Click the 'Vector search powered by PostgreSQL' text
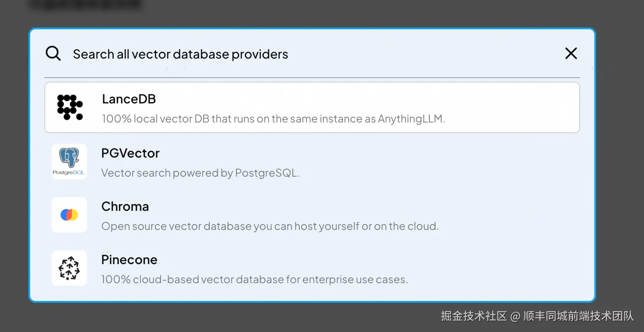The width and height of the screenshot is (644, 332). pyautogui.click(x=200, y=173)
